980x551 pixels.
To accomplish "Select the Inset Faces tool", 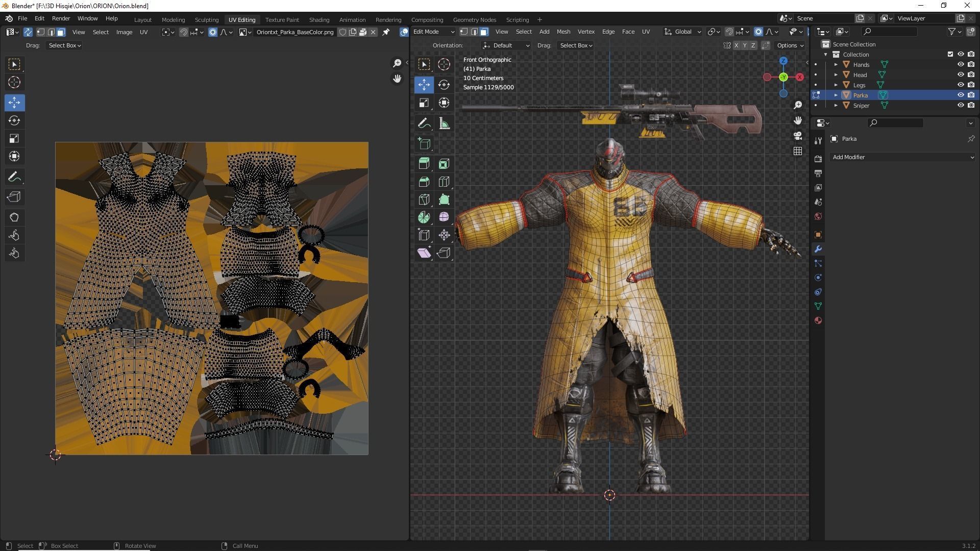I will (444, 164).
